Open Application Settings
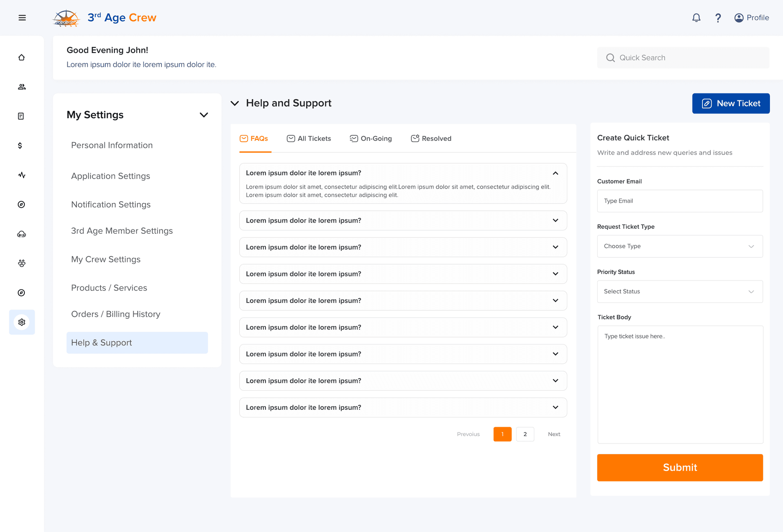This screenshot has width=783, height=532. tap(110, 176)
